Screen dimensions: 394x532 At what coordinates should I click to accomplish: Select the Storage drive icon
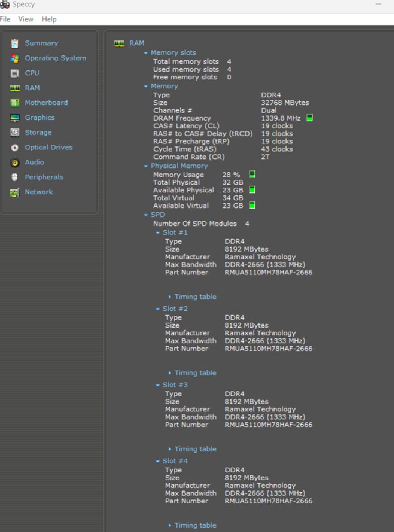[x=15, y=133]
